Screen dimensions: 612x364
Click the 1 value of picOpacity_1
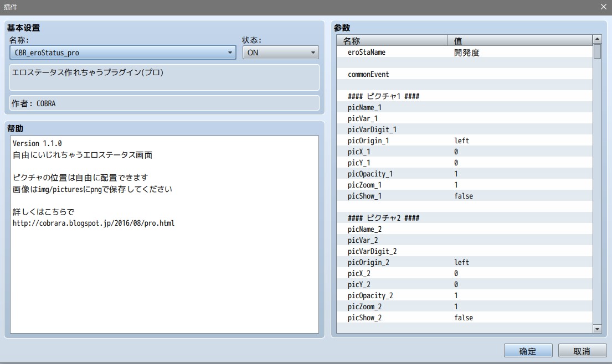click(x=456, y=174)
